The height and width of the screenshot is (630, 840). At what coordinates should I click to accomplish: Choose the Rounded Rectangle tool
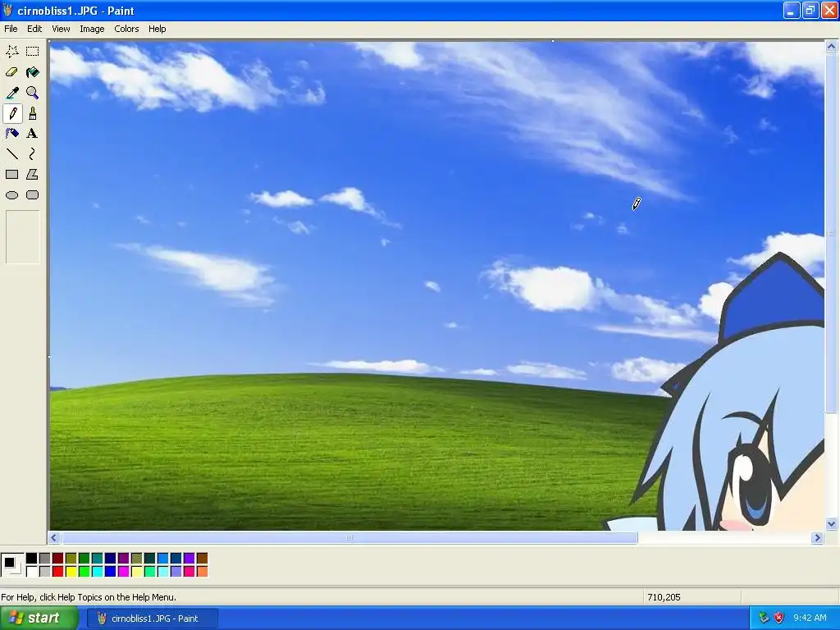(33, 195)
